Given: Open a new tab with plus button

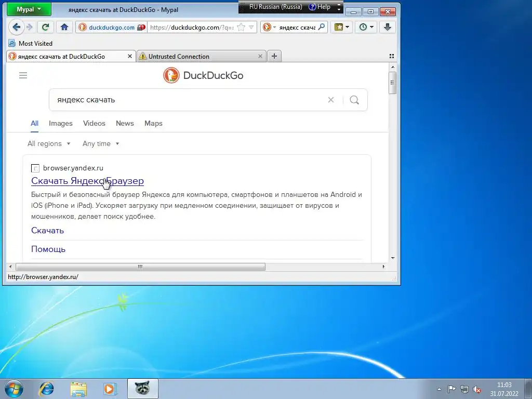Looking at the screenshot, I should [274, 56].
